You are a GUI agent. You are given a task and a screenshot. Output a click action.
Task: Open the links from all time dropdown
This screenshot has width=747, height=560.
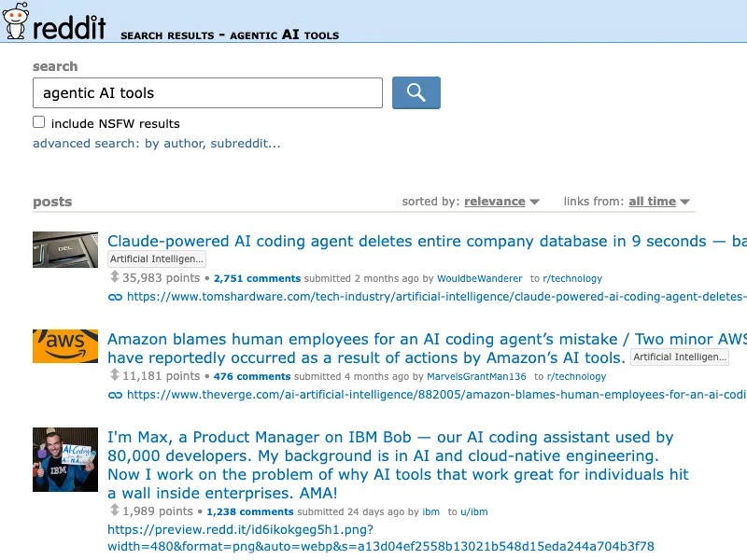(659, 202)
